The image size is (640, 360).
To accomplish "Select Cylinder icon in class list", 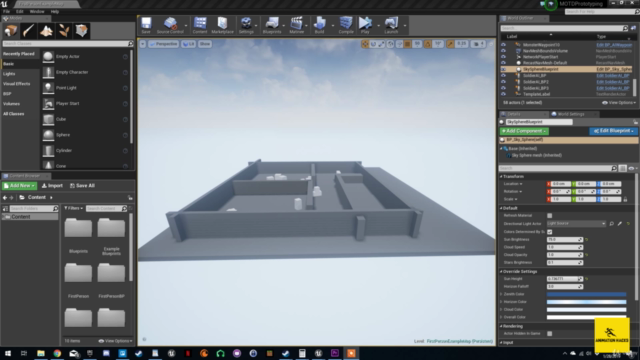I will [x=48, y=151].
